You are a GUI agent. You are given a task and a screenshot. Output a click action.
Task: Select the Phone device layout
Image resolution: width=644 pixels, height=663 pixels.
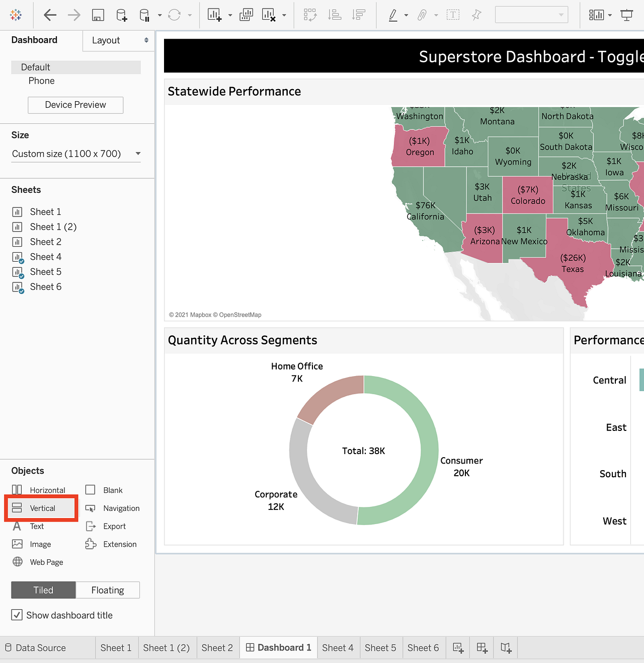(x=41, y=81)
